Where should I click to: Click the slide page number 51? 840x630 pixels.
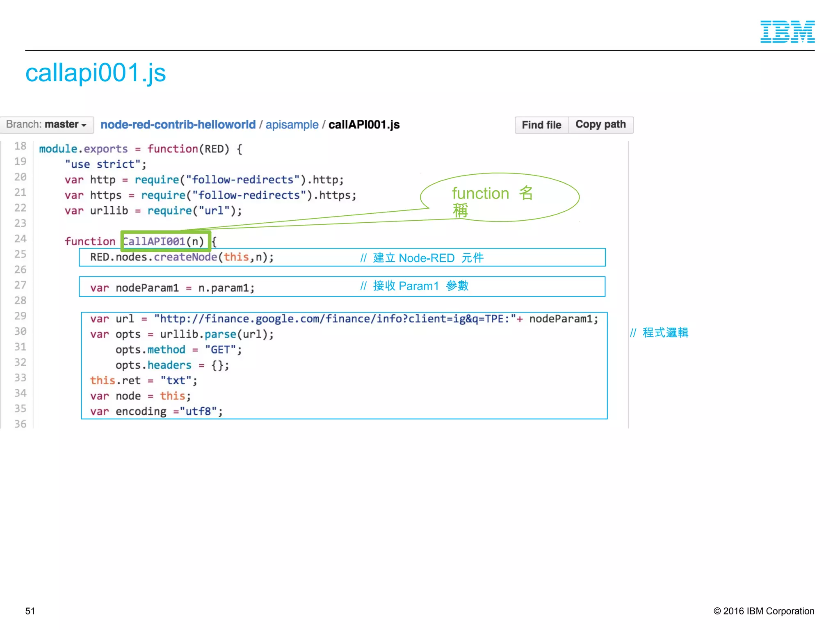(x=30, y=611)
